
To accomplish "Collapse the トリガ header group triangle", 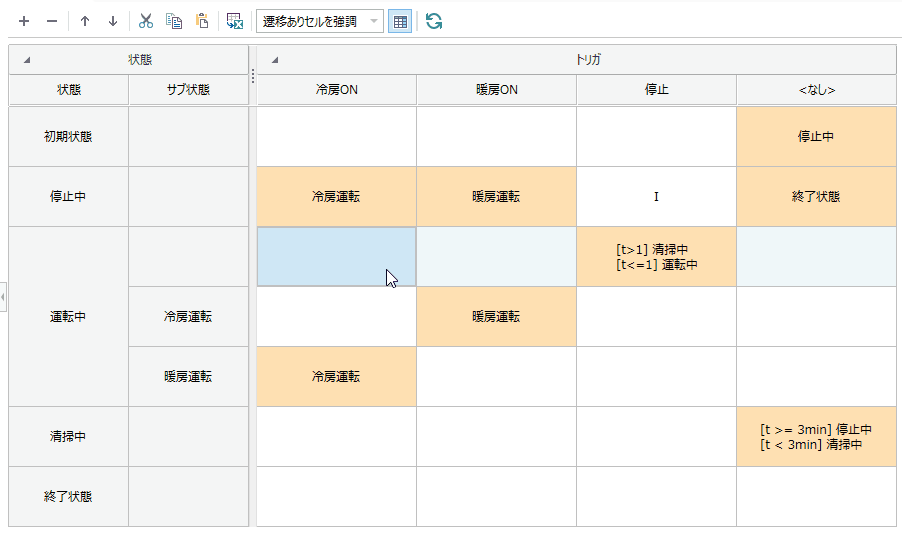I will pos(274,60).
